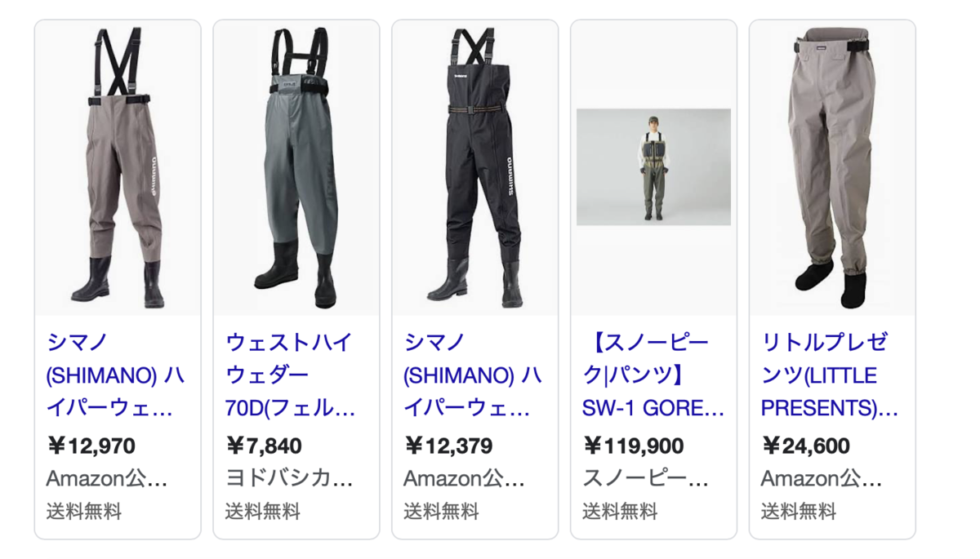
Task: Open the brown Shimano wader product image
Action: 118,167
